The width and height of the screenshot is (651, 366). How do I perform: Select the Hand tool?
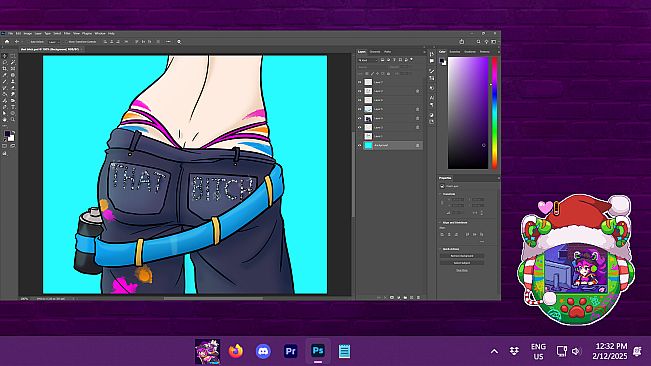[x=5, y=120]
